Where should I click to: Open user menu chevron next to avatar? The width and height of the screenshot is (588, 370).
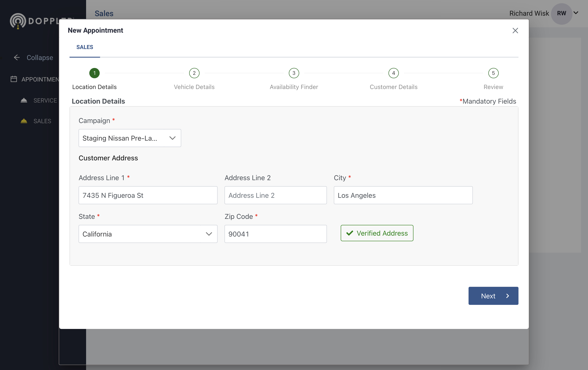[x=576, y=13]
